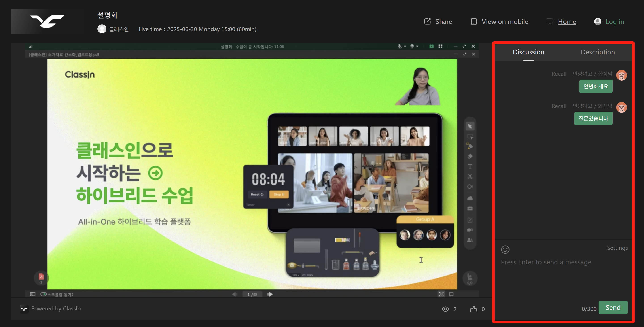Open the chat bubbles icon in toolbar
Viewport: 644px width, 327px height.
[x=470, y=230]
